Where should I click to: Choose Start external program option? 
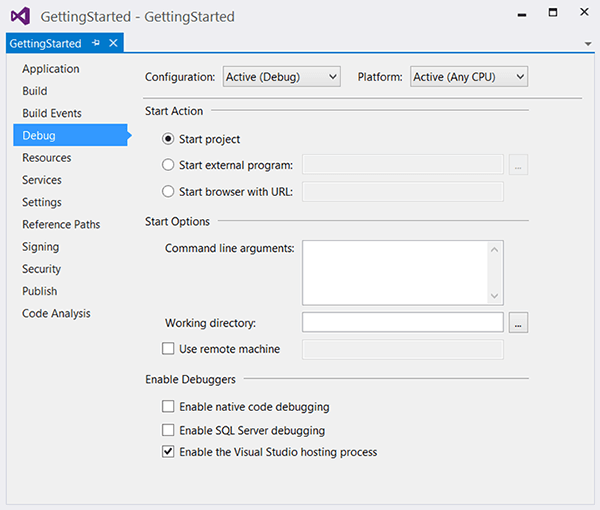pos(168,165)
